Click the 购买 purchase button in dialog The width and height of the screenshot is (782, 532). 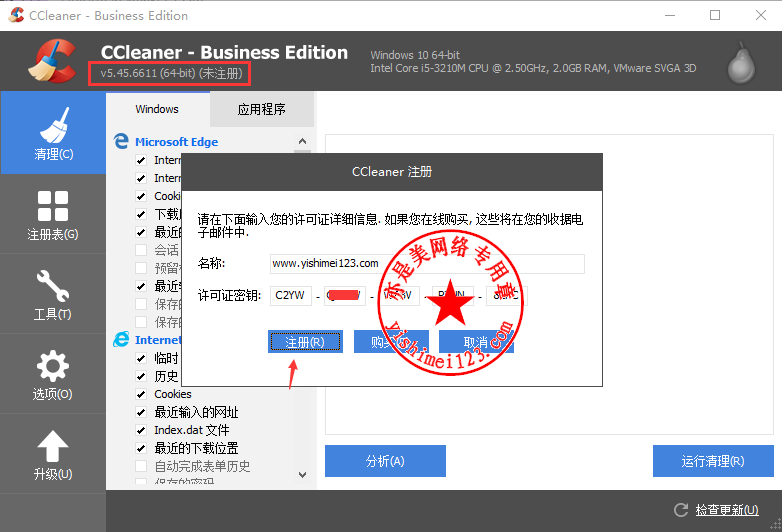(391, 342)
